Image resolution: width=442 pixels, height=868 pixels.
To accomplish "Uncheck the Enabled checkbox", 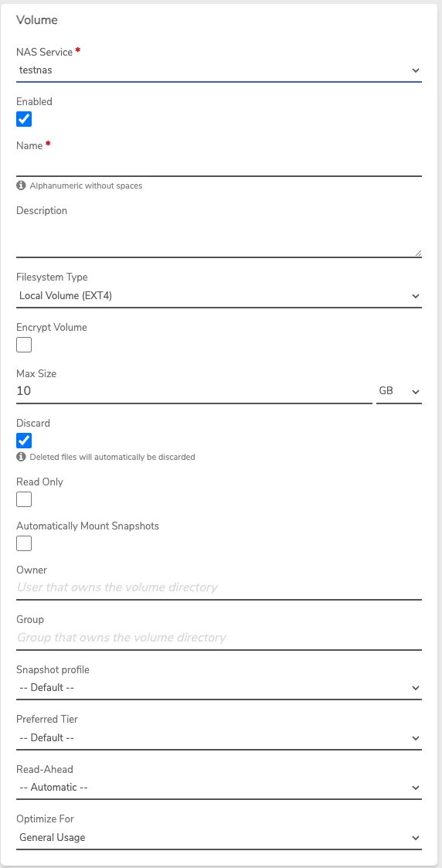I will coord(24,119).
